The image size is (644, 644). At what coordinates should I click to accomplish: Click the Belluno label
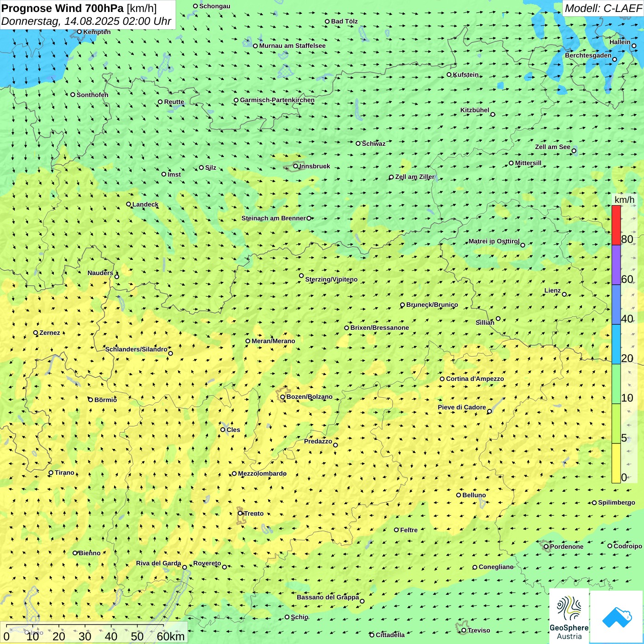click(474, 495)
